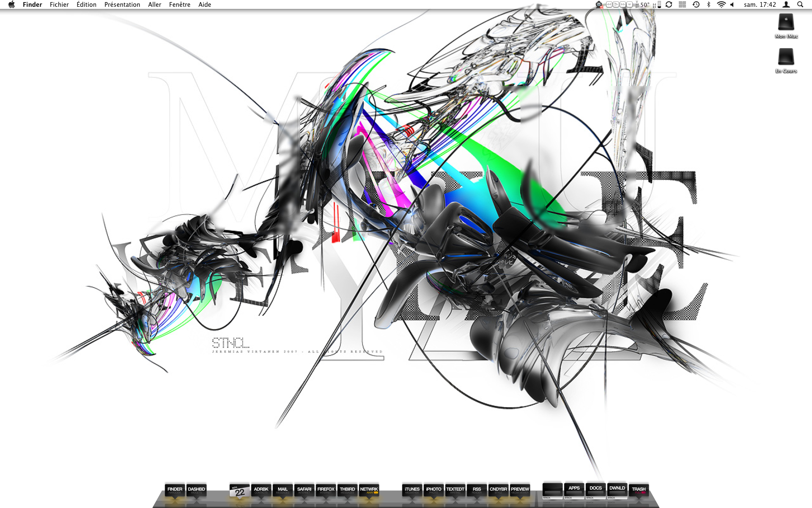The height and width of the screenshot is (508, 812).
Task: Open iPHOTO in the dock
Action: pos(433,491)
